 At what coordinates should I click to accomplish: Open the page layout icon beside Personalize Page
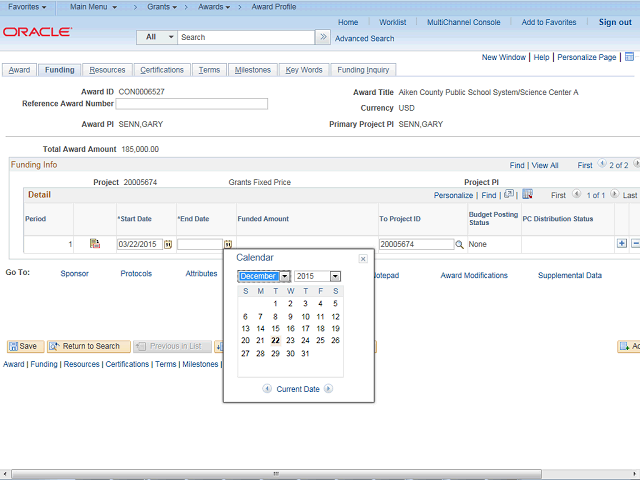pos(629,57)
